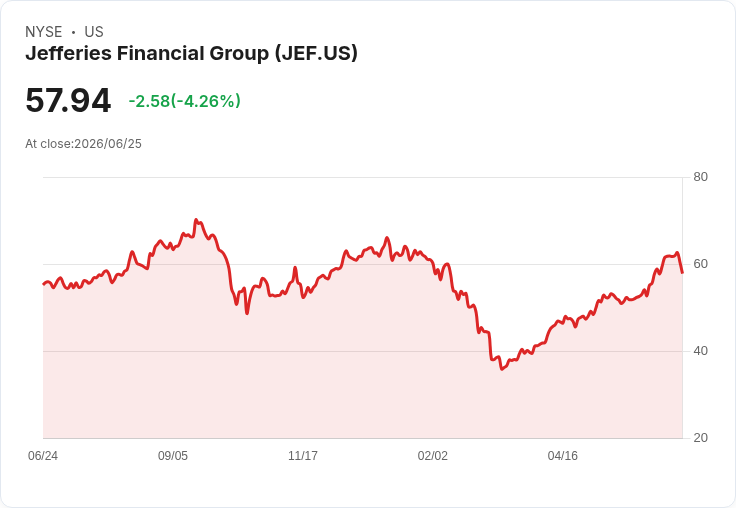Select the 06/24 x-axis date label

[x=43, y=456]
